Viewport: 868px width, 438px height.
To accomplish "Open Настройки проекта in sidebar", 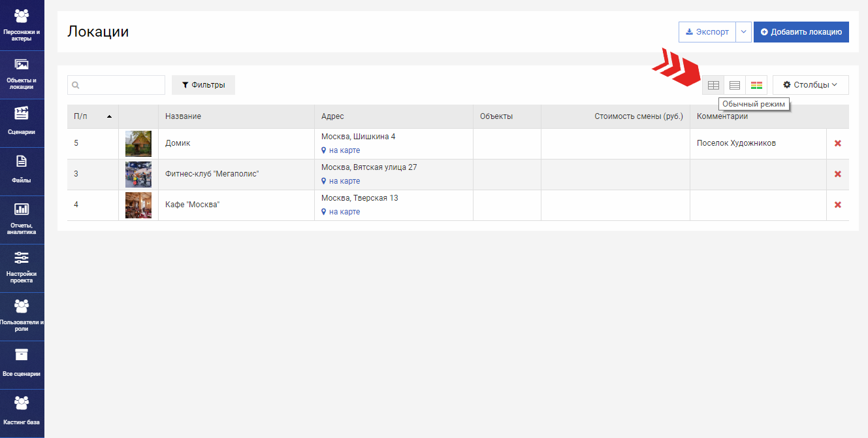I will [x=22, y=267].
